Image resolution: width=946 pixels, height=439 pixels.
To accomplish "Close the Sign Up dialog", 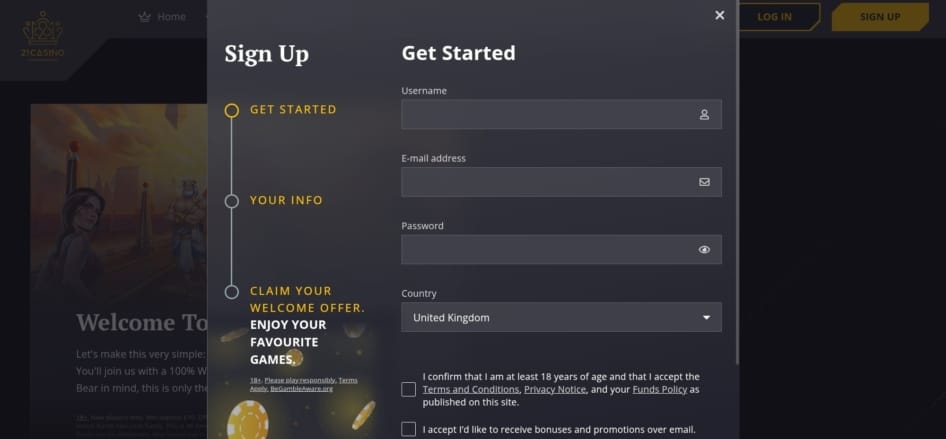I will 720,15.
